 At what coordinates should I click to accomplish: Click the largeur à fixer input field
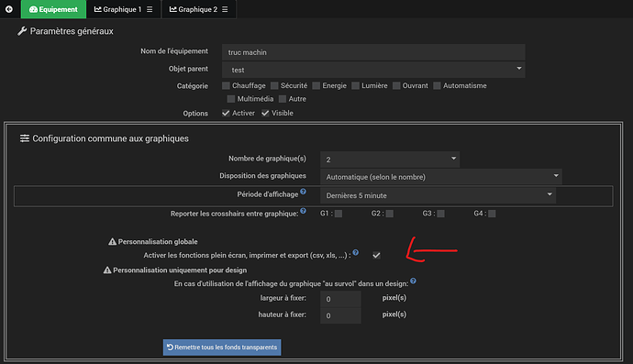[x=340, y=299]
